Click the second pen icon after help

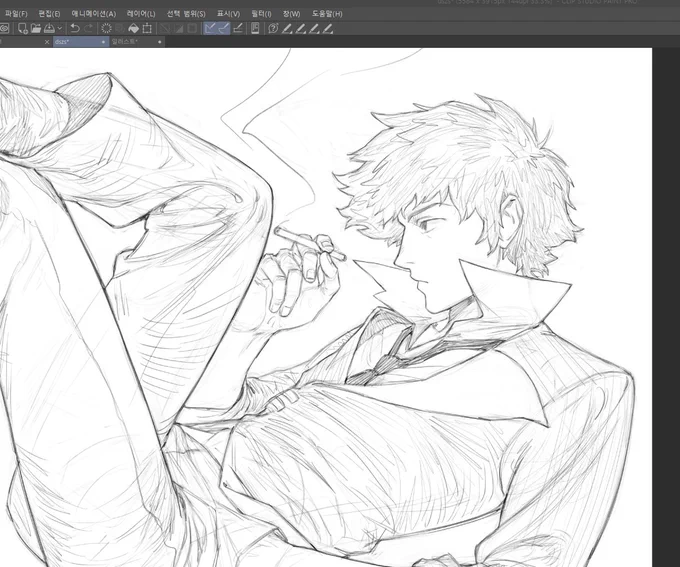coord(301,29)
